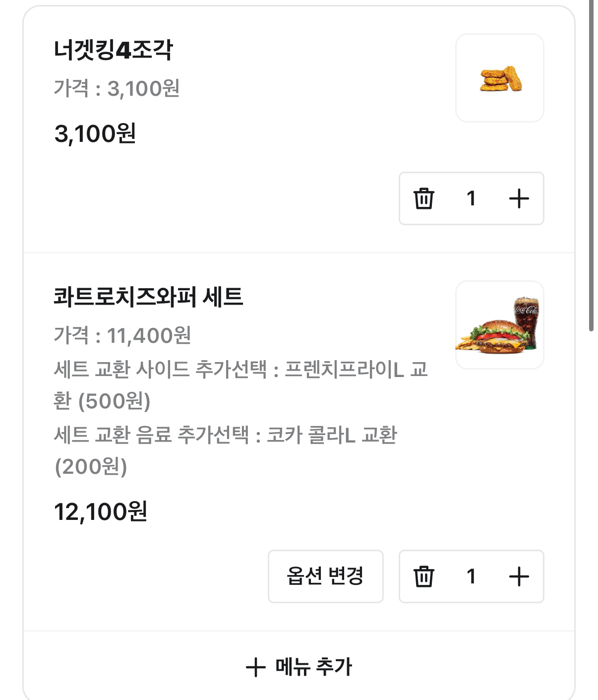Add one more 콰트로치즈와퍼 세트 with plus

pyautogui.click(x=519, y=576)
